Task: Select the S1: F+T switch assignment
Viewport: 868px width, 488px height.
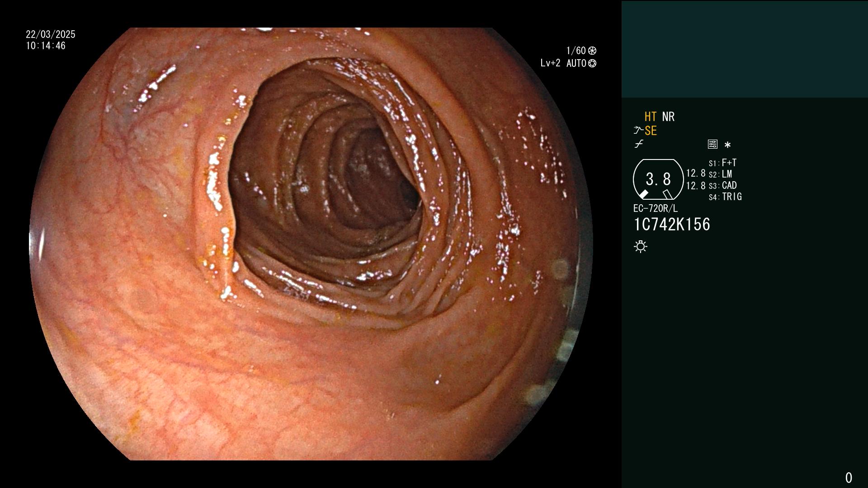Action: point(722,163)
